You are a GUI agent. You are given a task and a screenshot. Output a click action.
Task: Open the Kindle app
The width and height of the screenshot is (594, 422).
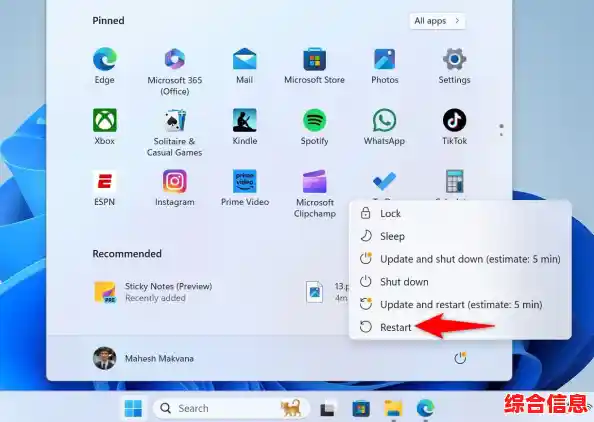pyautogui.click(x=244, y=127)
